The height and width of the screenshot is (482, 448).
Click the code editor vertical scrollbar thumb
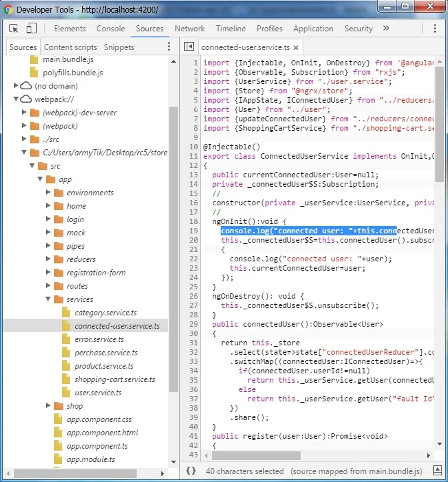tap(440, 124)
